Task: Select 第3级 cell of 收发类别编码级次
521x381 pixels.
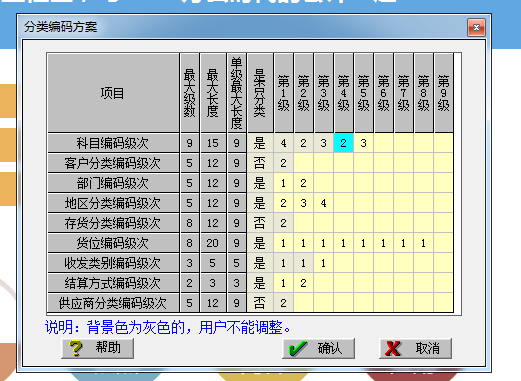Action: pyautogui.click(x=323, y=263)
